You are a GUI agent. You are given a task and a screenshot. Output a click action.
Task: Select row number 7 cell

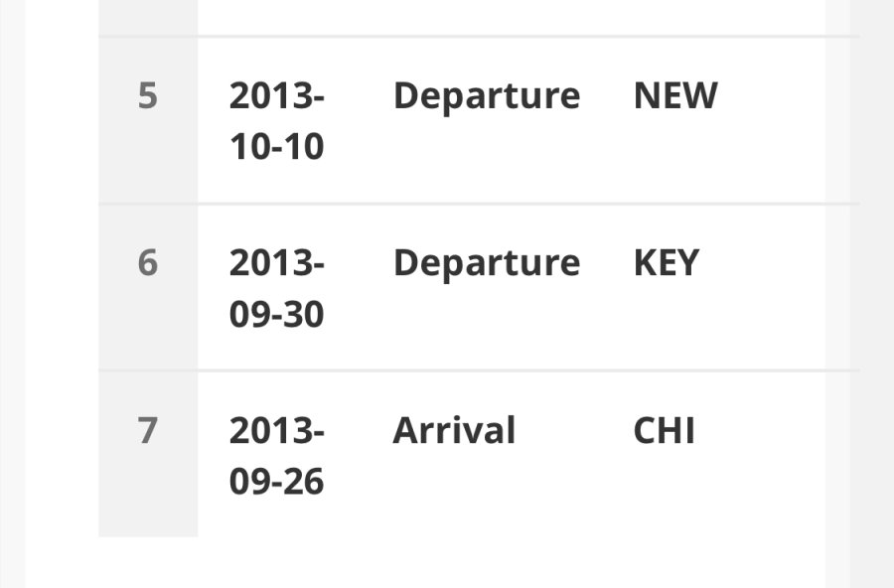(x=147, y=432)
